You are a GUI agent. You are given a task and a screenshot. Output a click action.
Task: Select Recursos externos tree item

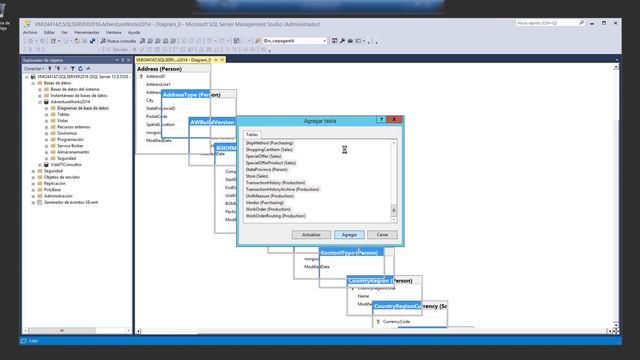click(73, 127)
